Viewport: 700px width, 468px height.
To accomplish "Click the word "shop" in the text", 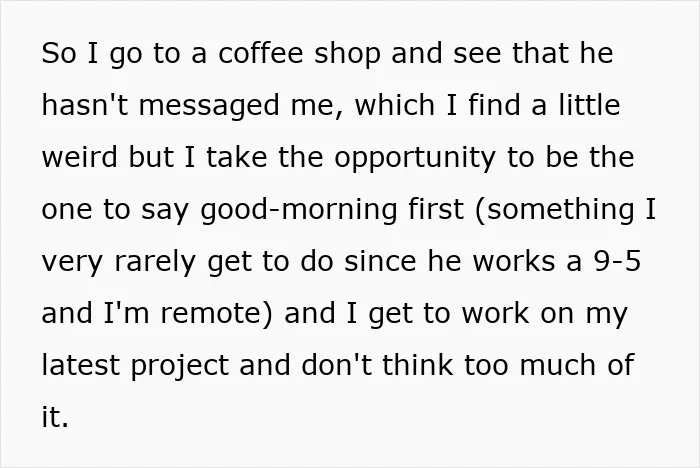I will [347, 55].
